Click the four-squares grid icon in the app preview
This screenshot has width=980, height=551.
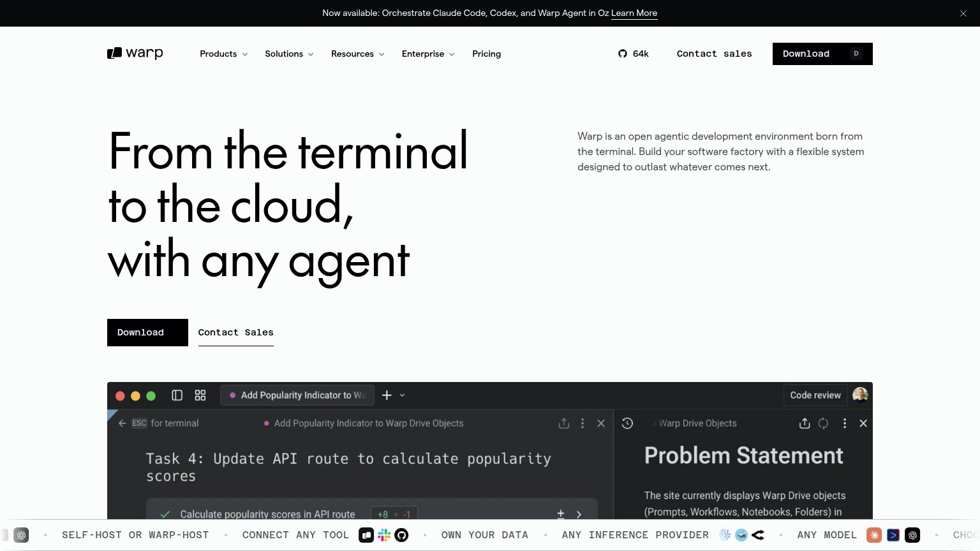[200, 395]
